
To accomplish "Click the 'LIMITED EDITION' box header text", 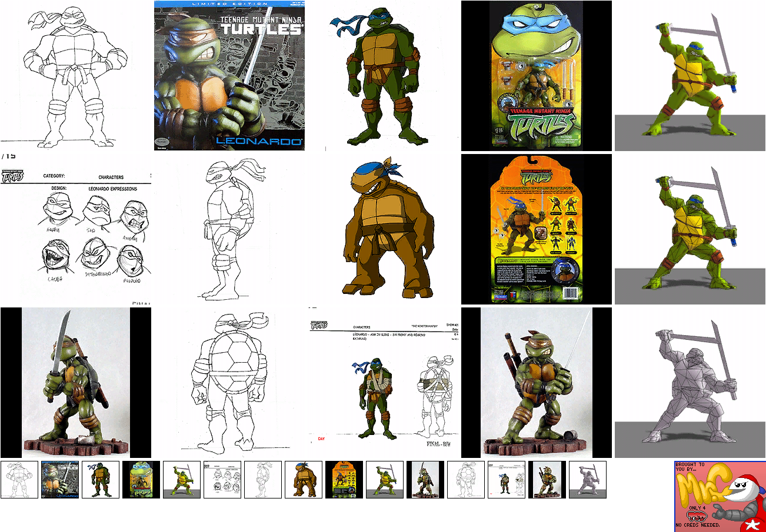I will click(229, 4).
